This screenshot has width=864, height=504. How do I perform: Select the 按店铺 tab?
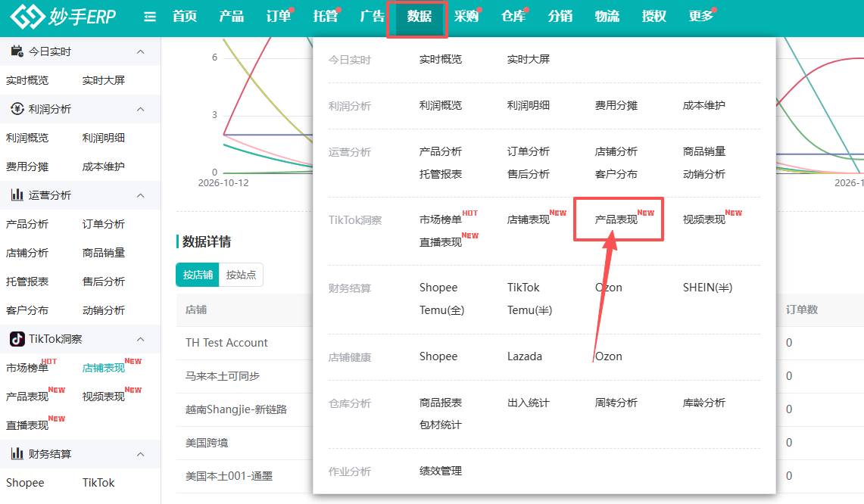click(198, 275)
